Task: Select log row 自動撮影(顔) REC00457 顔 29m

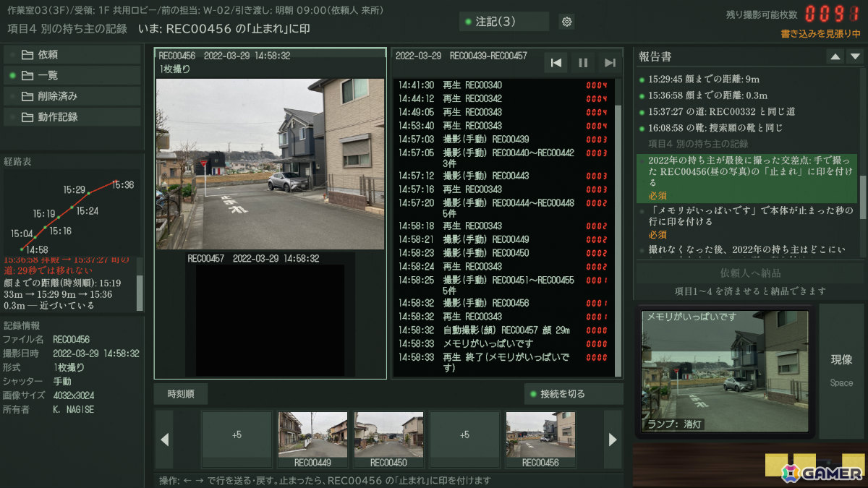Action: point(503,330)
